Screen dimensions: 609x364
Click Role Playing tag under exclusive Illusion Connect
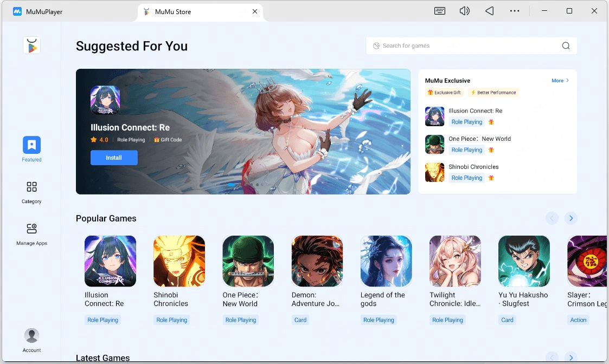click(467, 122)
